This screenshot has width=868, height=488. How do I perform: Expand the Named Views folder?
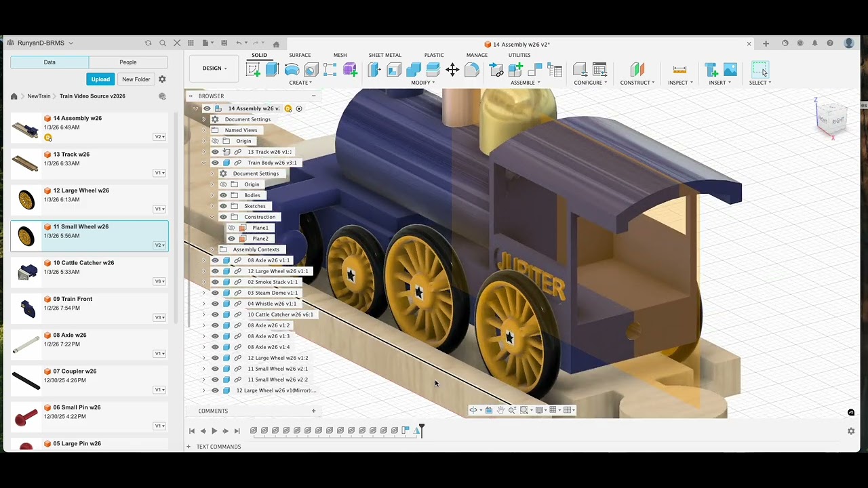coord(203,130)
